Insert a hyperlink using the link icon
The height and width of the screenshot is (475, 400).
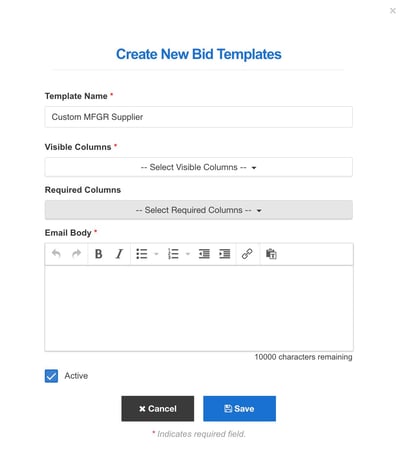pos(247,254)
